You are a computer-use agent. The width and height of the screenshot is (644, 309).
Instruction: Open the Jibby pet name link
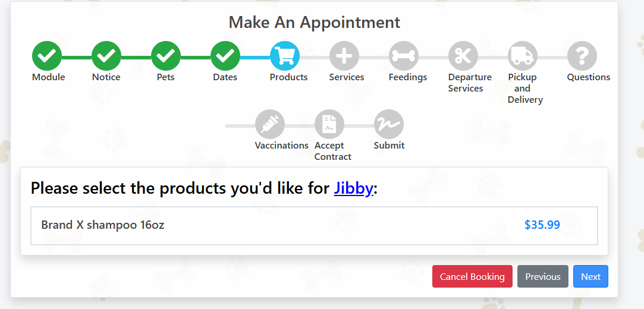pos(353,189)
